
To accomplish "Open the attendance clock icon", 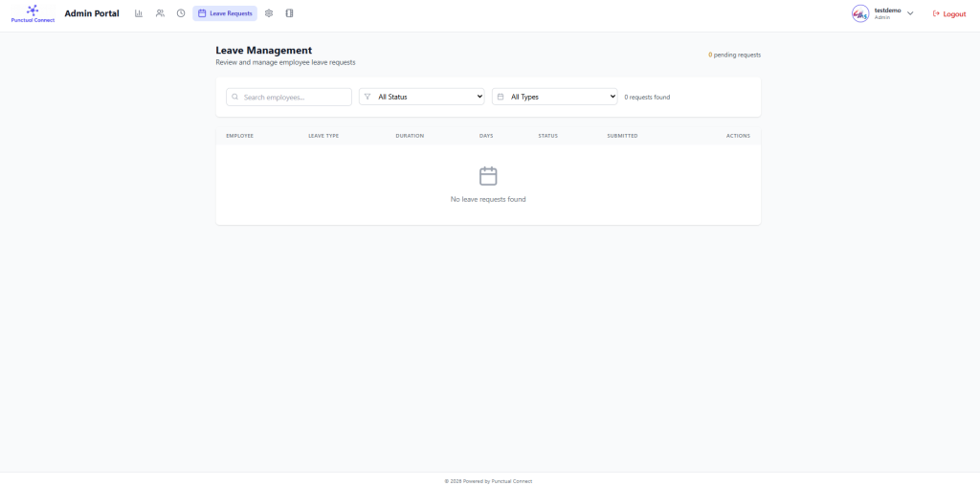I will pyautogui.click(x=181, y=13).
